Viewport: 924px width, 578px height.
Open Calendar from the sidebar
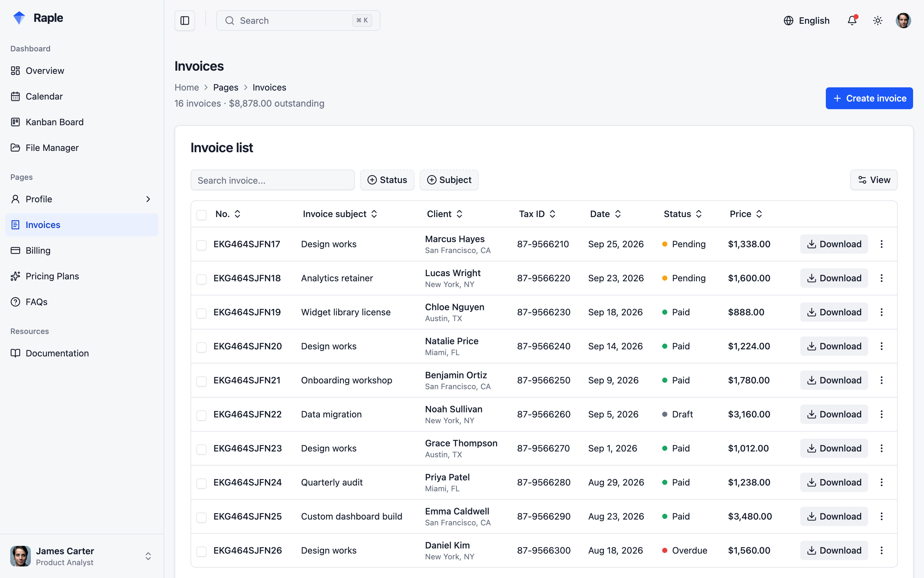coord(82,96)
